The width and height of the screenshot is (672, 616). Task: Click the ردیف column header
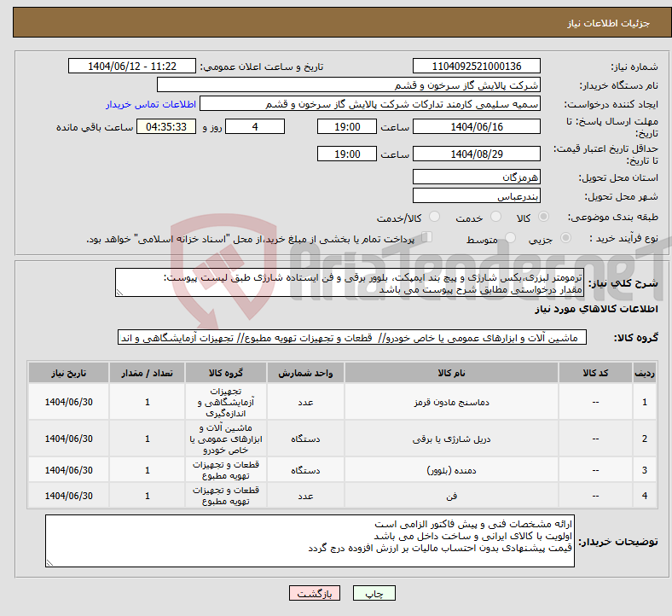pyautogui.click(x=645, y=373)
